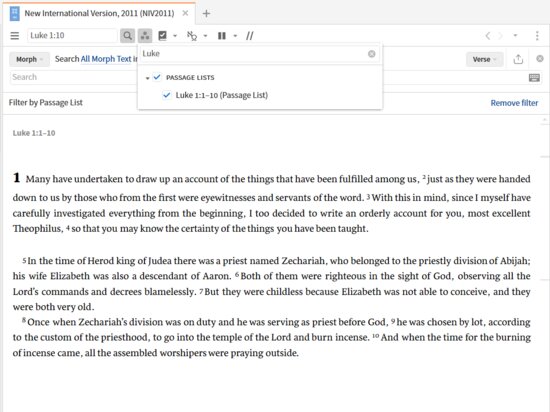550x412 pixels.
Task: Open the interlinear options icon
Action: tap(192, 35)
